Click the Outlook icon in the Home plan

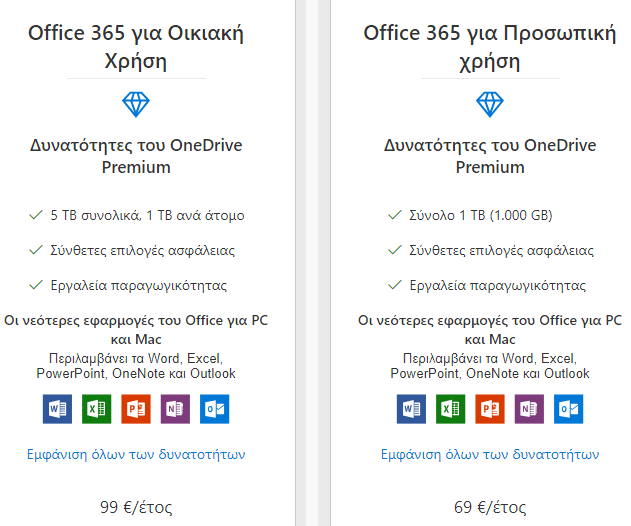[214, 409]
